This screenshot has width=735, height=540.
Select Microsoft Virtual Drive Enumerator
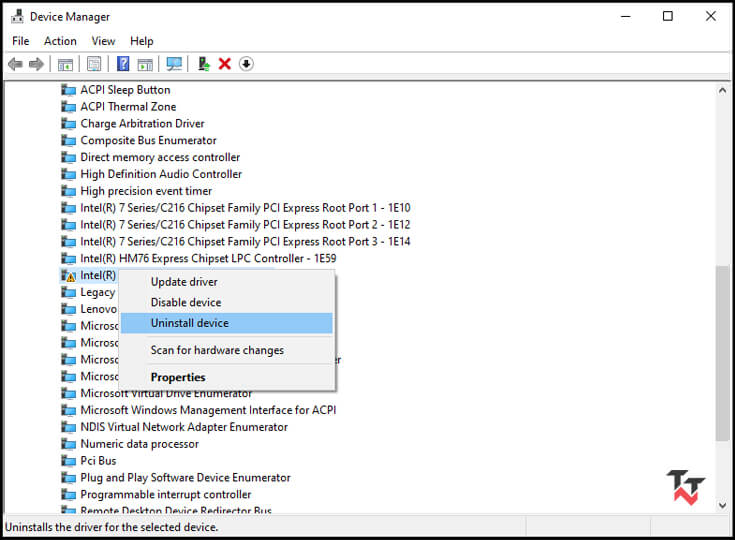(x=166, y=395)
